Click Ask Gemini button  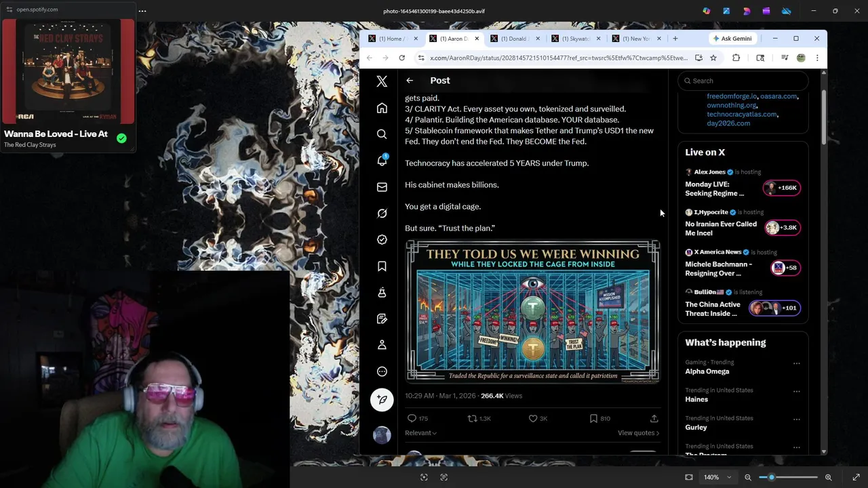(x=732, y=39)
